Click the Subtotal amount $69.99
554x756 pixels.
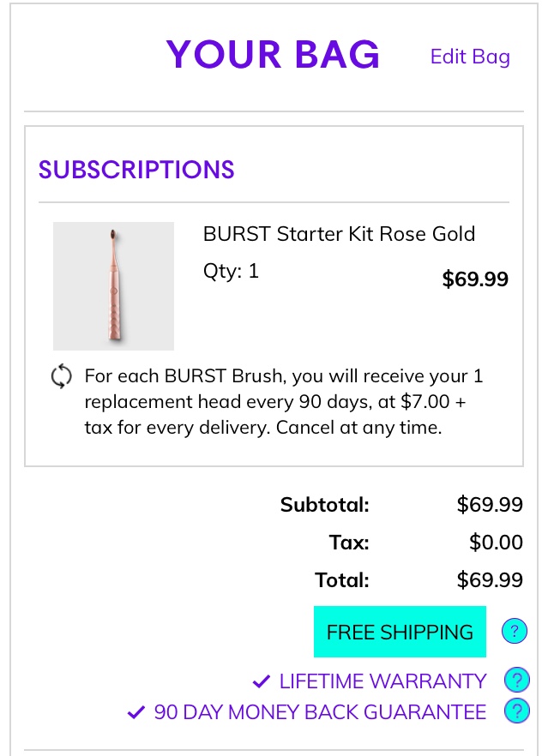click(490, 505)
